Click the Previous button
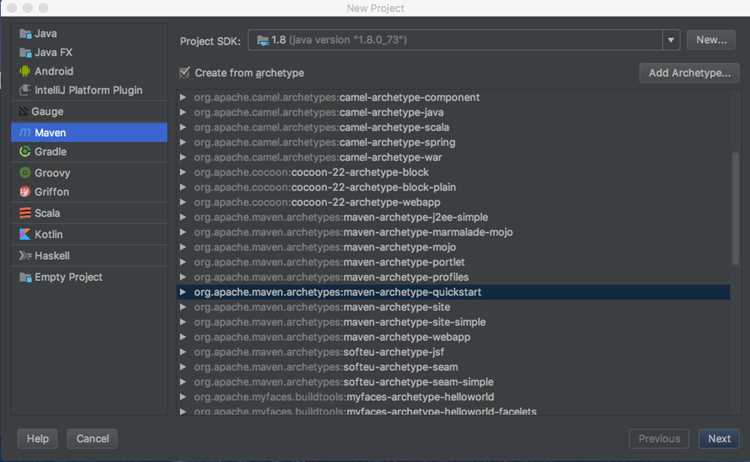This screenshot has height=462, width=750. coord(659,439)
